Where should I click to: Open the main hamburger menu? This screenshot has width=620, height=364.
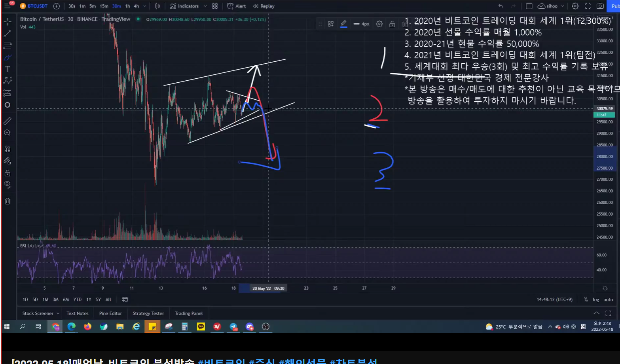point(7,6)
